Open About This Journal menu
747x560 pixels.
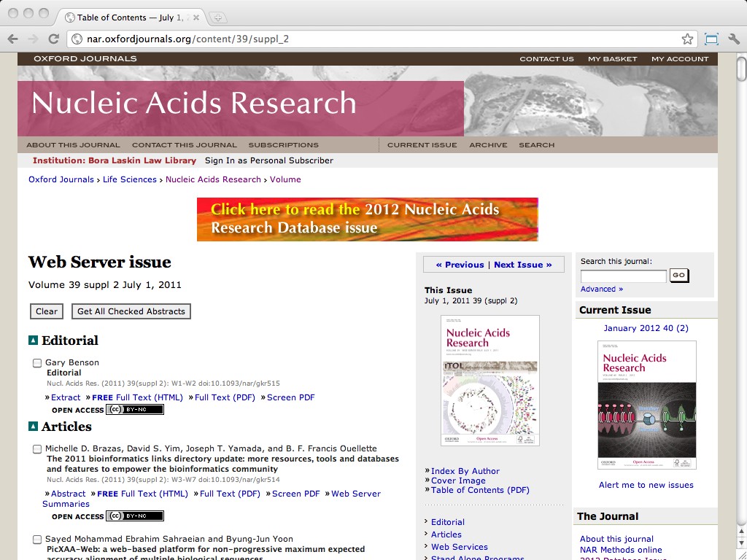pyautogui.click(x=73, y=145)
